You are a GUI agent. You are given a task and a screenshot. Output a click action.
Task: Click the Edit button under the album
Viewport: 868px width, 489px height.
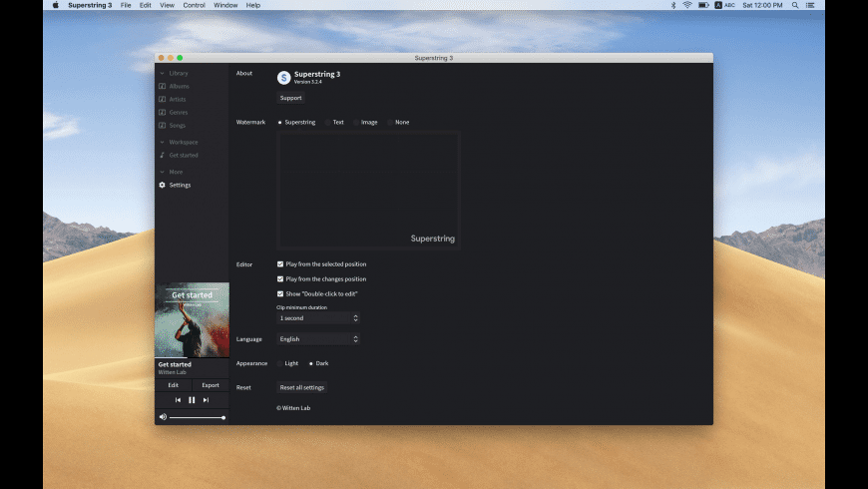point(174,385)
